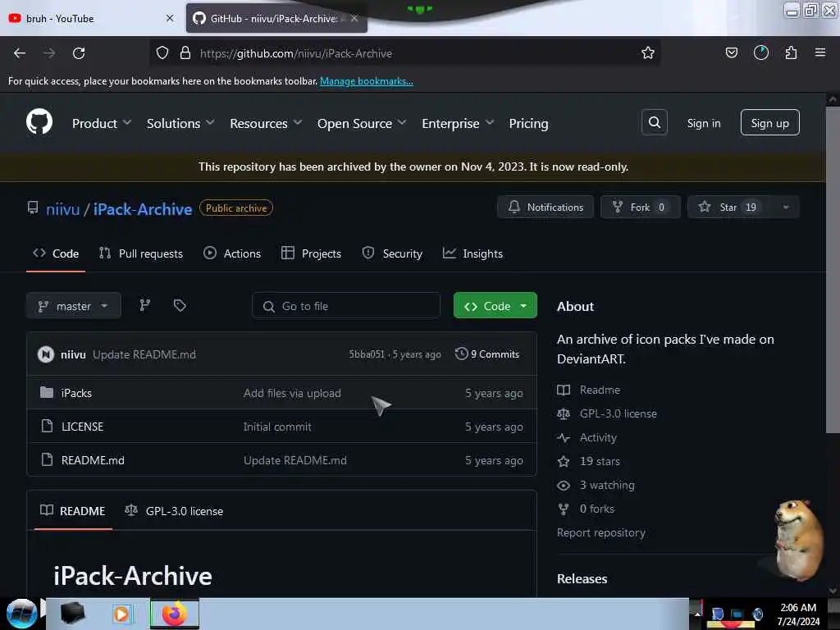Open the master branch dropdown

point(73,306)
